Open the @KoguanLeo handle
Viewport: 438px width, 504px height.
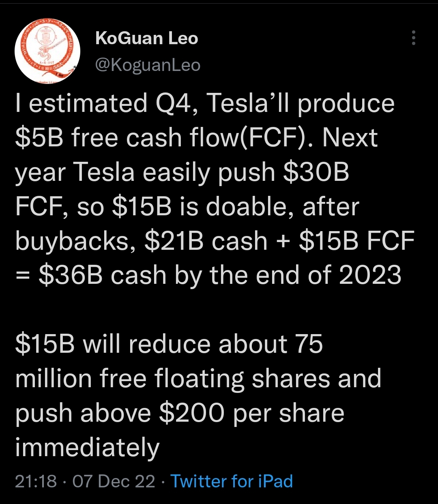click(148, 65)
